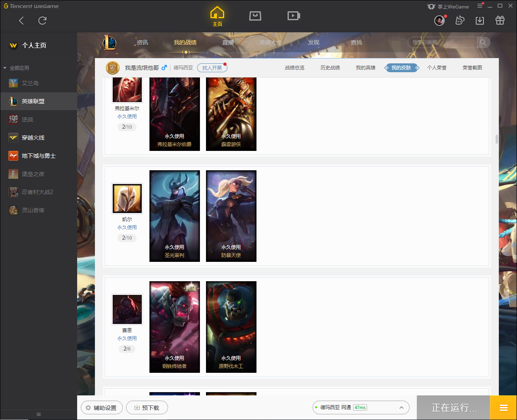Open the user avatar profile icon
517x420 pixels.
click(x=439, y=20)
